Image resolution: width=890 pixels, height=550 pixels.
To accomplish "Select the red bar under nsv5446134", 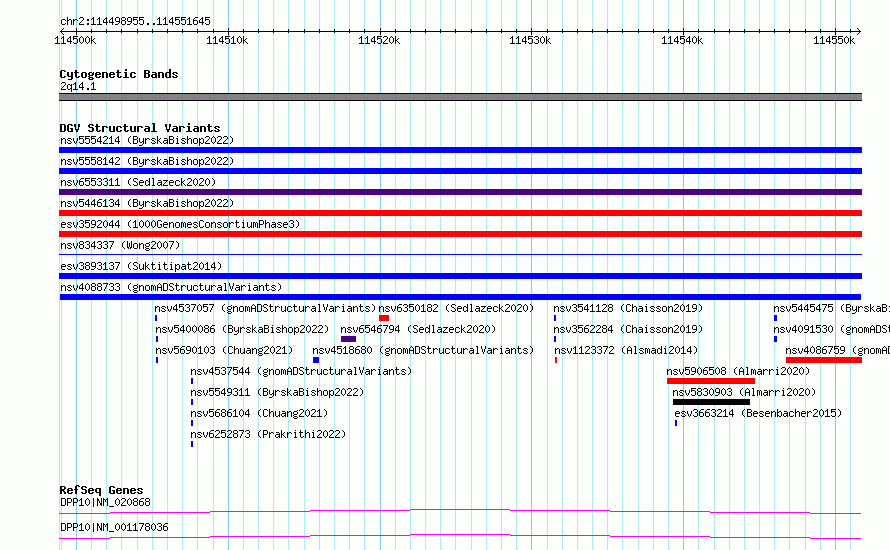I will 460,213.
